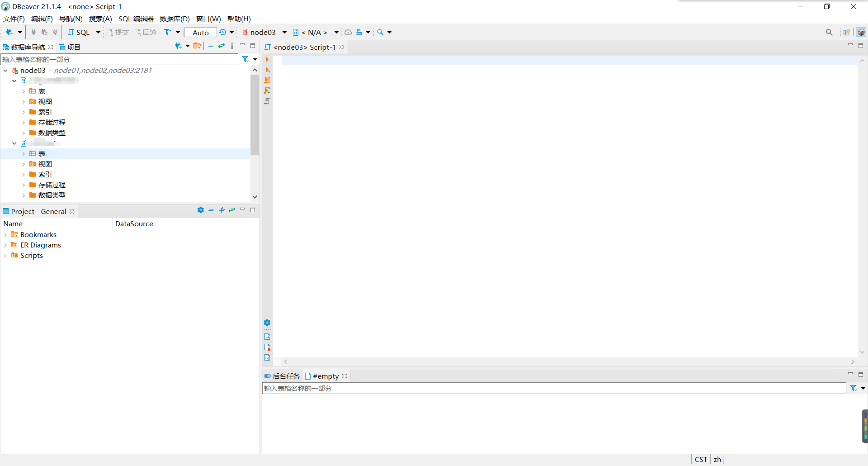868x466 pixels.
Task: Open the 数据库(D) menu
Action: 175,19
